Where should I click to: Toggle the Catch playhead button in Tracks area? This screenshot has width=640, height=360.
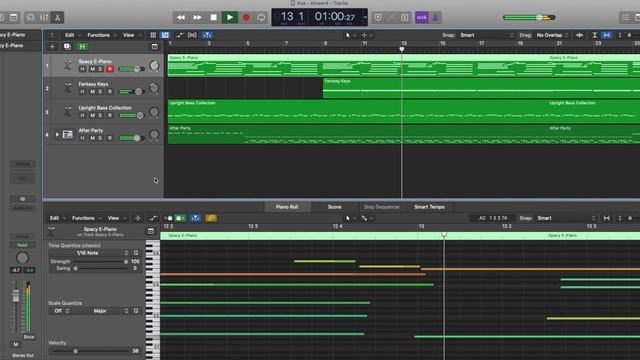click(x=207, y=35)
